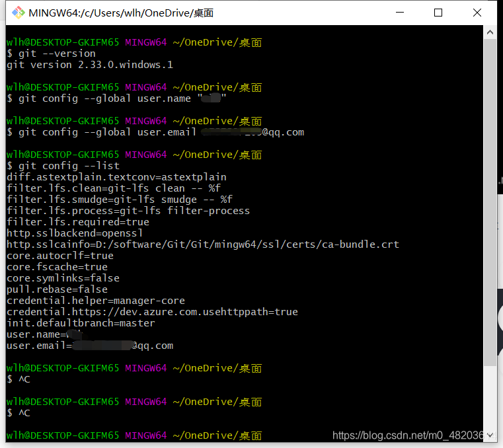This screenshot has width=503, height=448.
Task: Click the '$ git config --list' command
Action: pyautogui.click(x=63, y=166)
